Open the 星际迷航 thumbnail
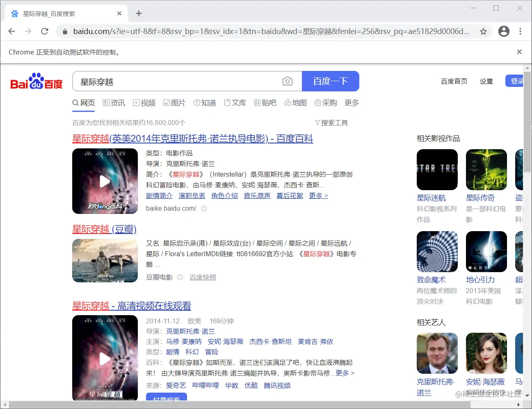Viewport: 532px width, 409px height. 437,170
